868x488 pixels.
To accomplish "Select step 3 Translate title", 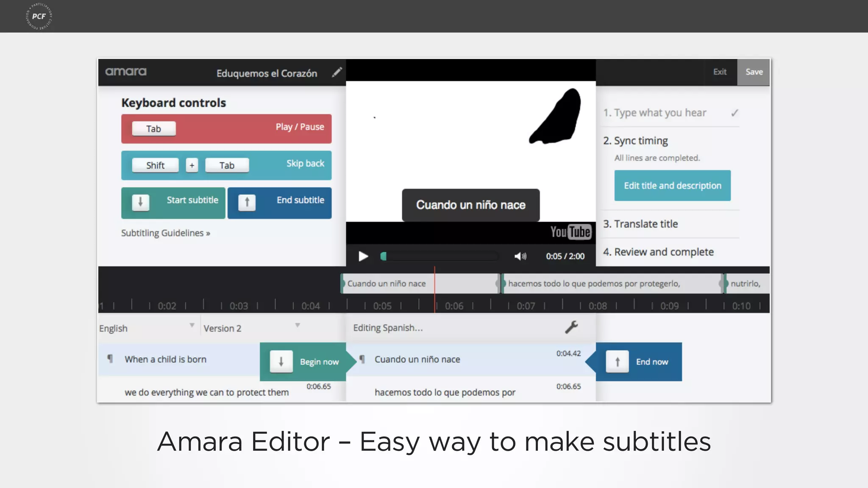I will point(640,224).
